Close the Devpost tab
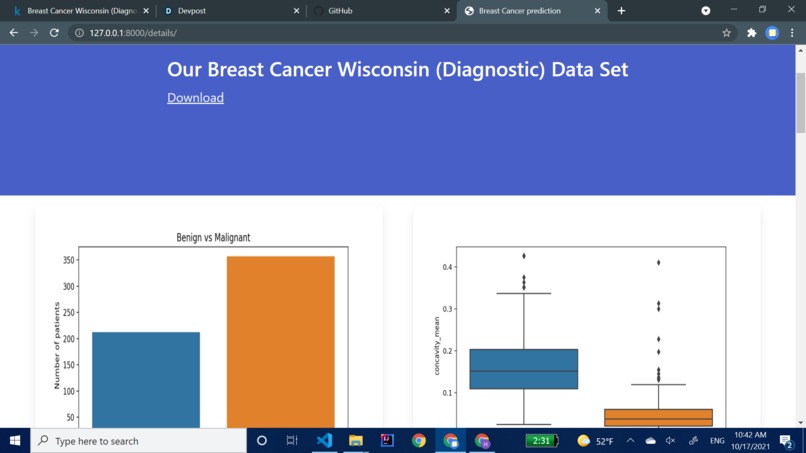 click(297, 11)
